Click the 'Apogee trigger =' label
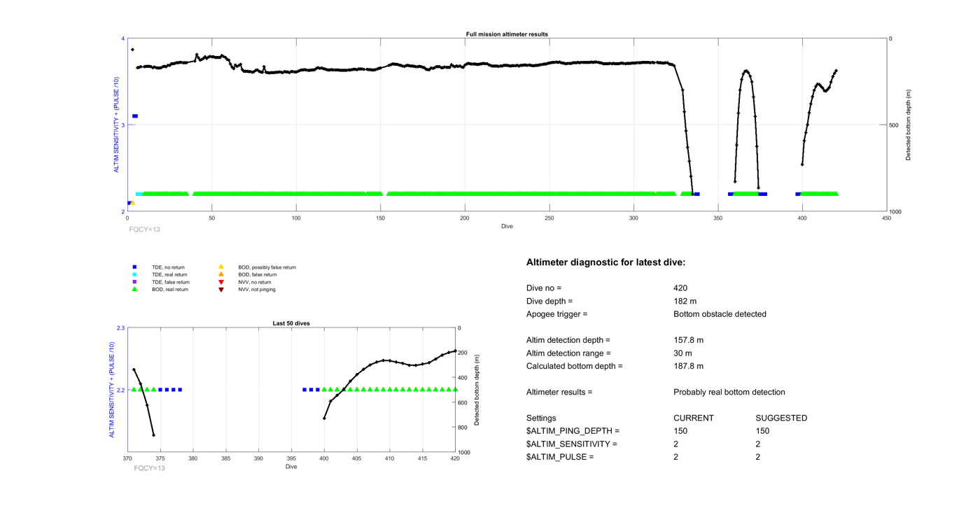Screen dimensions: 980x508 [x=556, y=314]
